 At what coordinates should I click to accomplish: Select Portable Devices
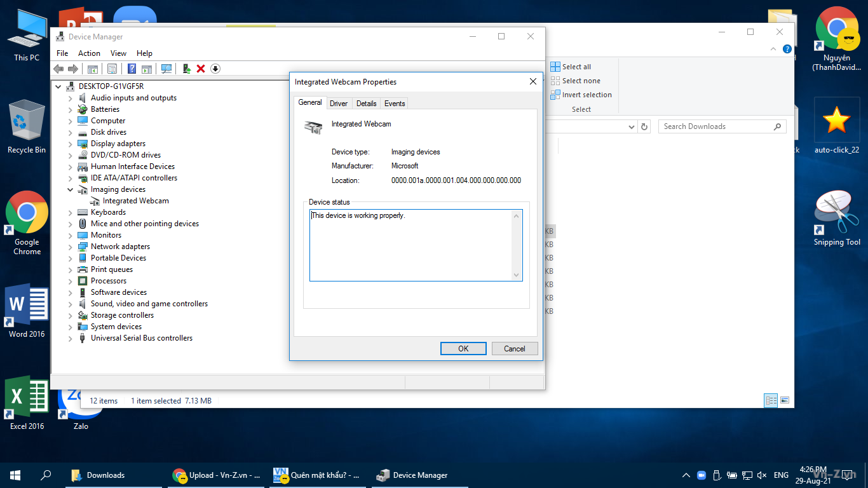pos(118,258)
